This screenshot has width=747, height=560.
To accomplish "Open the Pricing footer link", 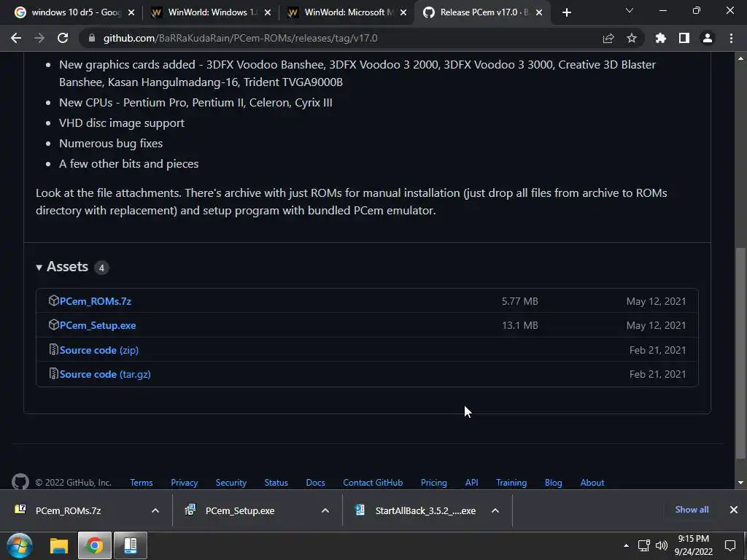I will pyautogui.click(x=434, y=483).
